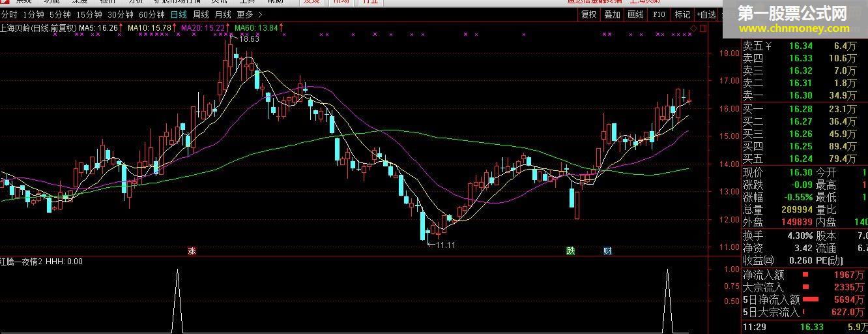Expand the 更多 periods dropdown
This screenshot has width=868, height=334.
click(x=250, y=14)
